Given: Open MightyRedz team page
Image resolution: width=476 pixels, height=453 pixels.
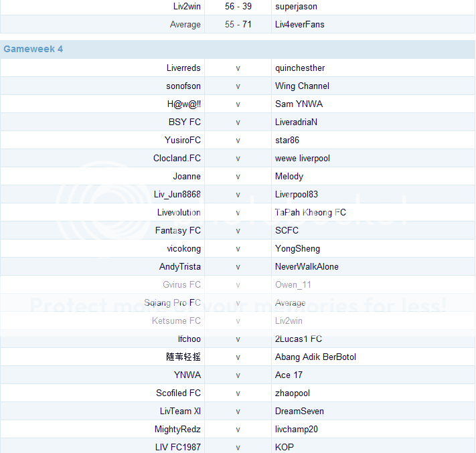Looking at the screenshot, I should (x=177, y=429).
